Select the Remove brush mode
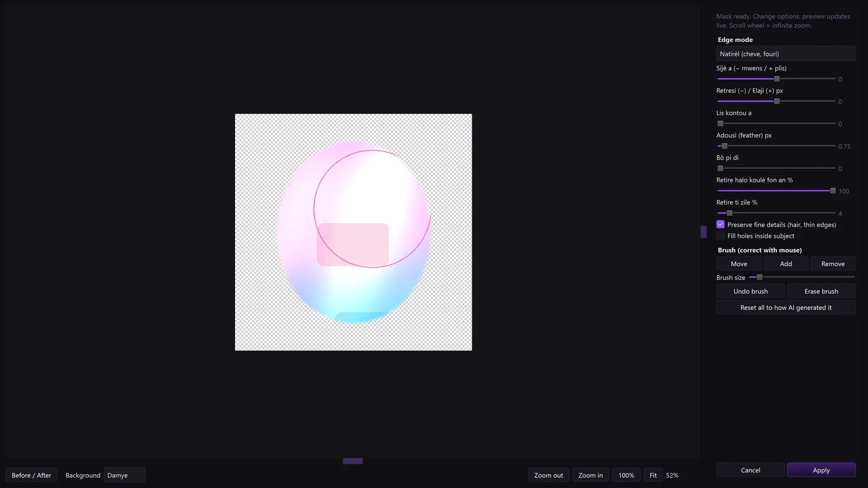This screenshot has width=868, height=488. 833,264
